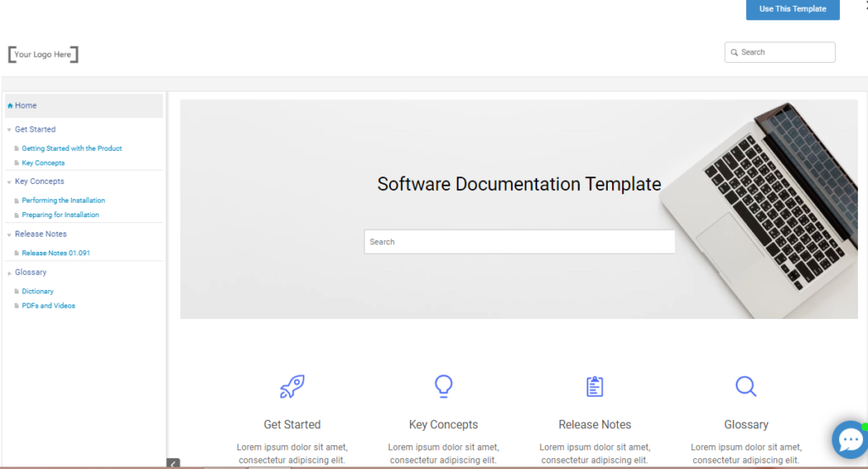This screenshot has height=469, width=868.
Task: Open Getting Started with the Product page
Action: point(72,148)
